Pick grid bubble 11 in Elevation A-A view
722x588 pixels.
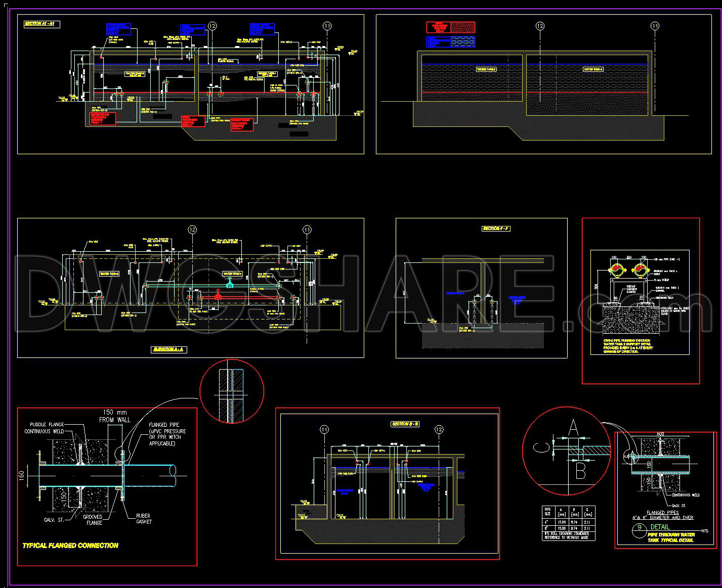coord(307,230)
